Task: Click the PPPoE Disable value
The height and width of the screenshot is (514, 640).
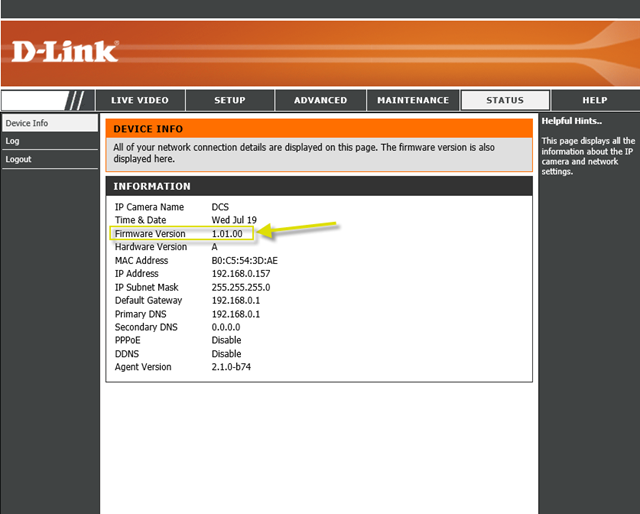Action: point(227,340)
